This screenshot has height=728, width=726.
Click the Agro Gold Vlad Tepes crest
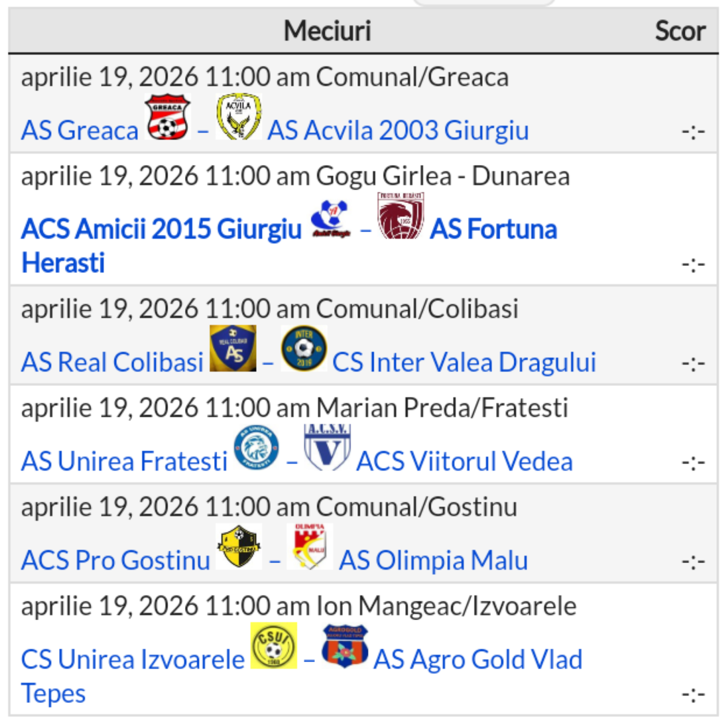click(345, 645)
